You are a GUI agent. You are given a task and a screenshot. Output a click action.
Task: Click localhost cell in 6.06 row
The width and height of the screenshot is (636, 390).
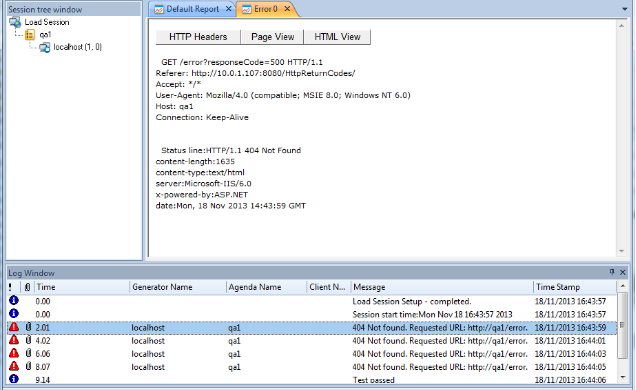coord(148,354)
